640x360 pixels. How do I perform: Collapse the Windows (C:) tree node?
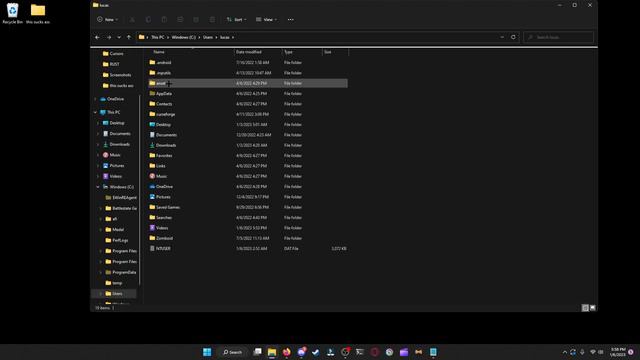click(98, 187)
